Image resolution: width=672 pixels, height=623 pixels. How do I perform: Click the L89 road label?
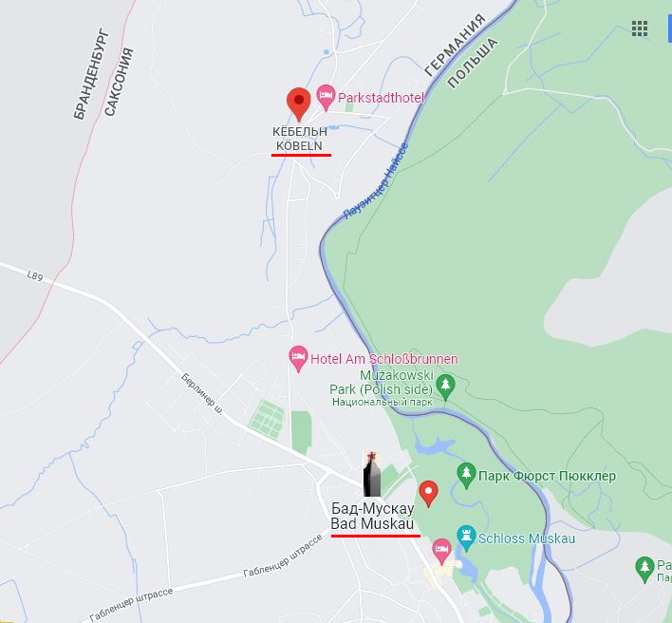click(x=35, y=275)
